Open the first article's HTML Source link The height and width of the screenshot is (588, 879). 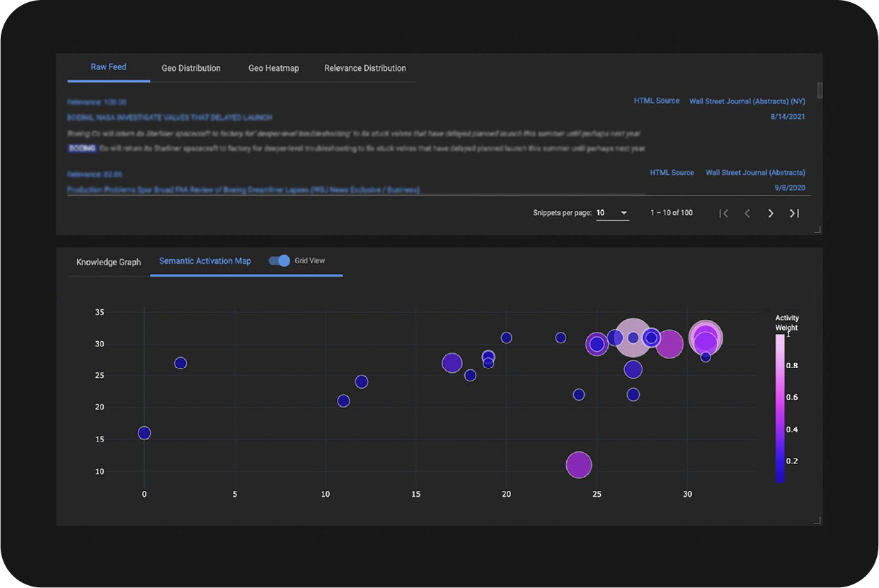click(x=656, y=101)
